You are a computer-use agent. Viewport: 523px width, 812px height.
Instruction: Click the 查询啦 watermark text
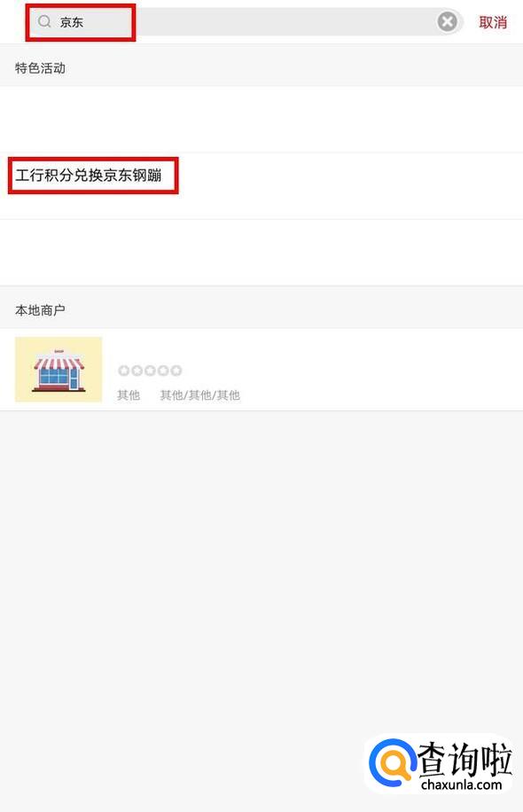[464, 759]
